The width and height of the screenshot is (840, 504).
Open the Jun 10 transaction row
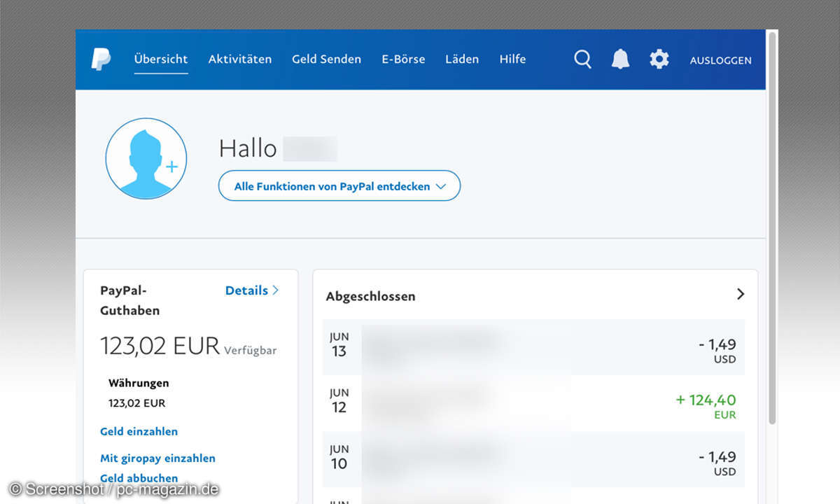[533, 460]
